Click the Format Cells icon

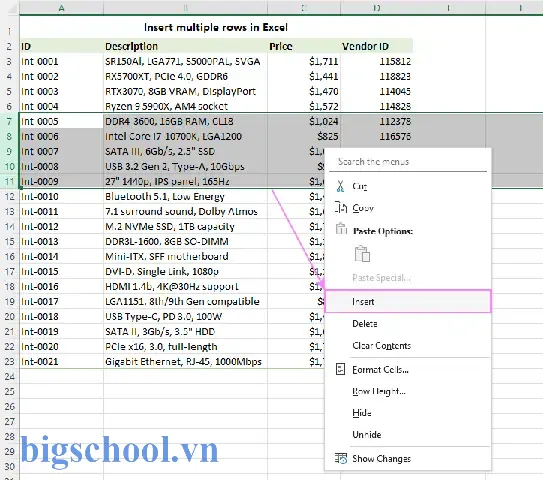click(340, 369)
